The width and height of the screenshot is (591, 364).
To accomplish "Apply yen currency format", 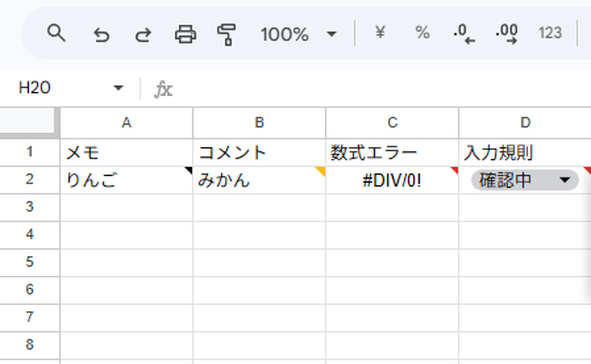I will (380, 32).
